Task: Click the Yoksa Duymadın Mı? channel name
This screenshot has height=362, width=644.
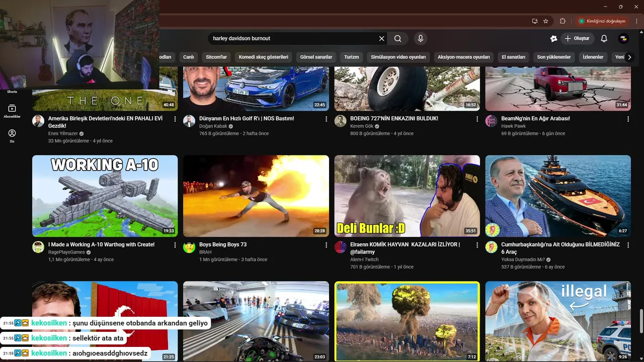Action: point(523,260)
